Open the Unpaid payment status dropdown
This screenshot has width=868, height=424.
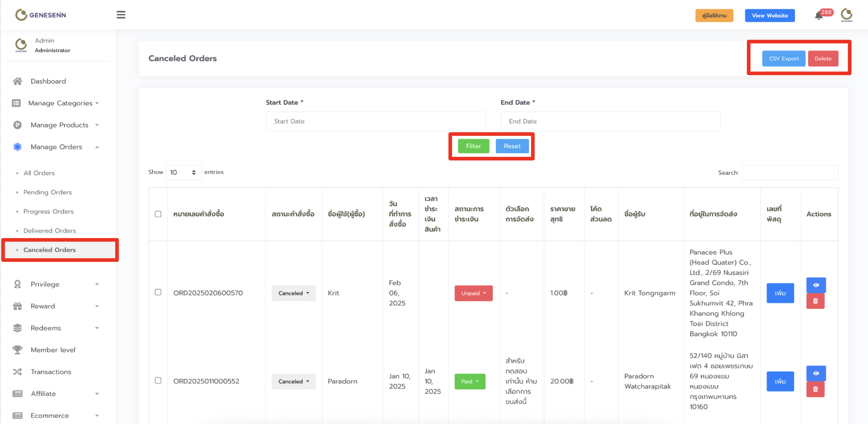tap(473, 293)
